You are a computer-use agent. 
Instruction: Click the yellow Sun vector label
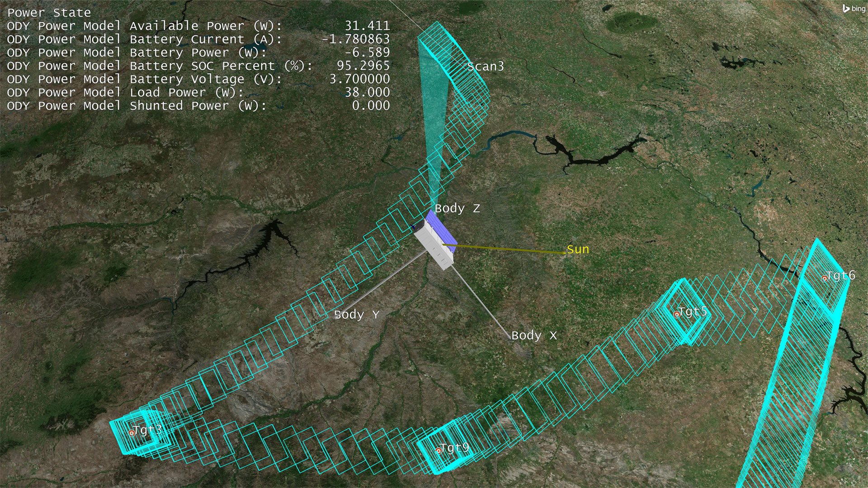point(578,249)
